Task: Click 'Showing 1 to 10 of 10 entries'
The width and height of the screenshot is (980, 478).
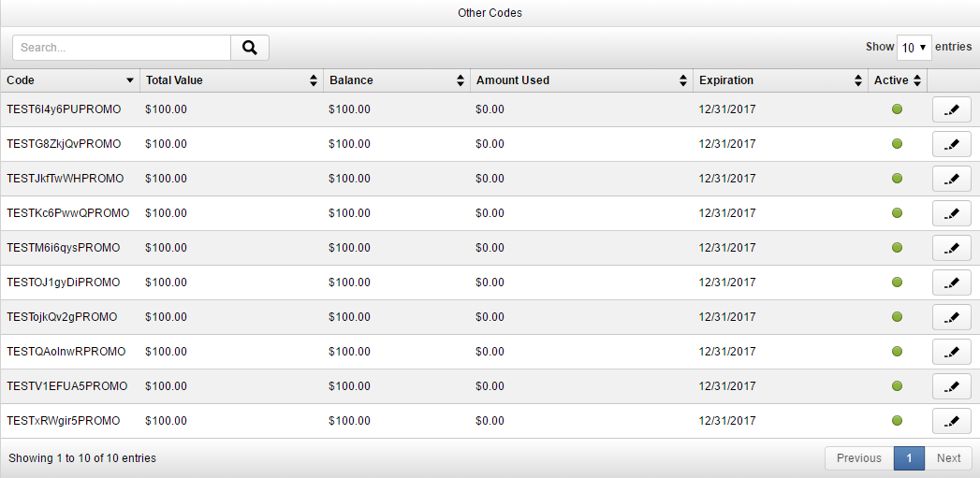Action: (x=82, y=458)
